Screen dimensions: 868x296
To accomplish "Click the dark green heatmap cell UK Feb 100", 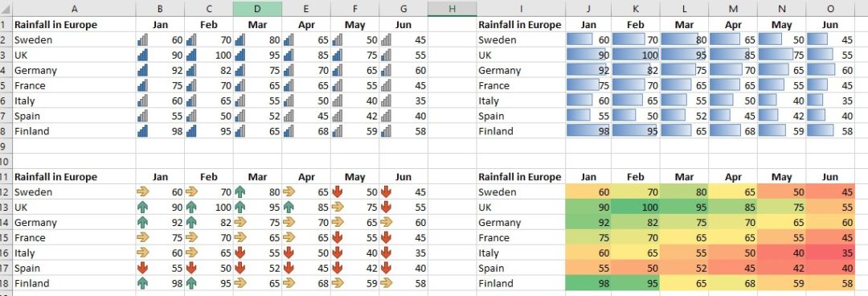I will click(x=636, y=208).
